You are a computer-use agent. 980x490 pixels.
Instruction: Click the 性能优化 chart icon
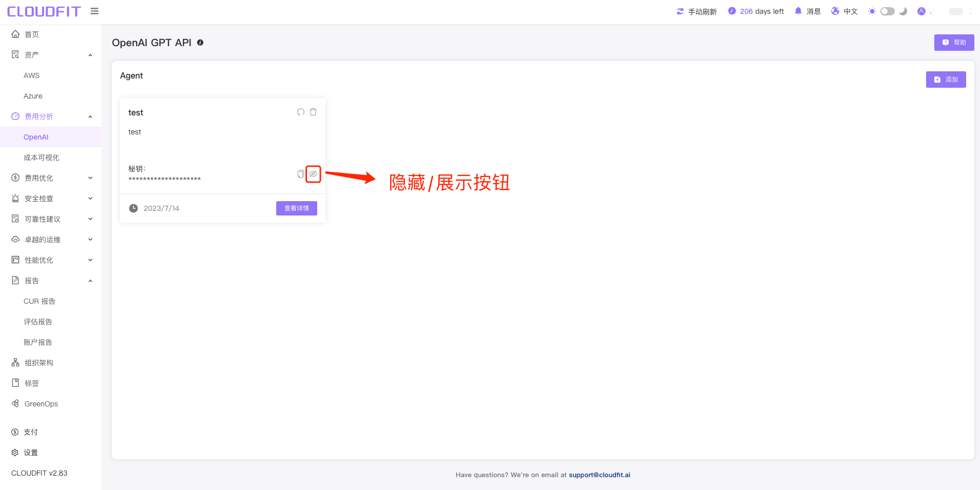tap(15, 260)
